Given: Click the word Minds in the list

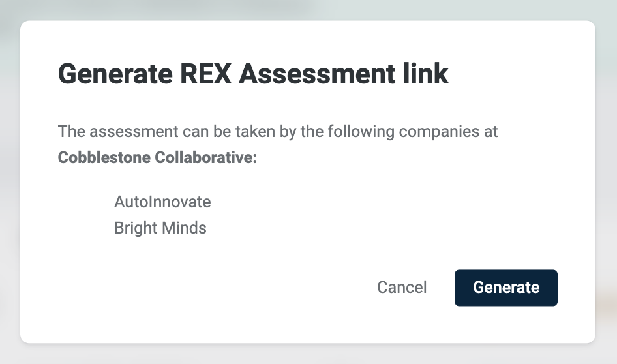Looking at the screenshot, I should point(184,228).
